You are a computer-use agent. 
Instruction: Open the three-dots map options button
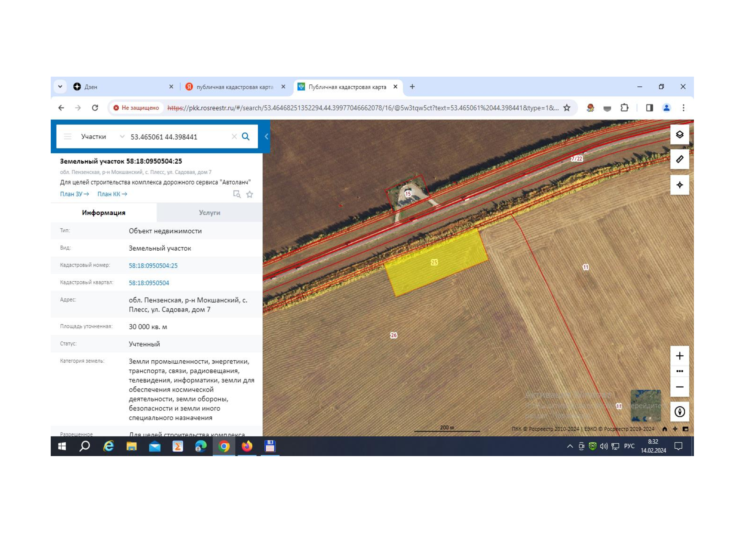pos(679,371)
